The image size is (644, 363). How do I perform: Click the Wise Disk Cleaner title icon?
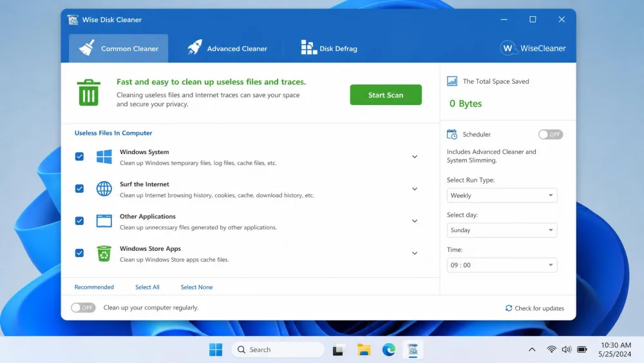click(x=73, y=20)
